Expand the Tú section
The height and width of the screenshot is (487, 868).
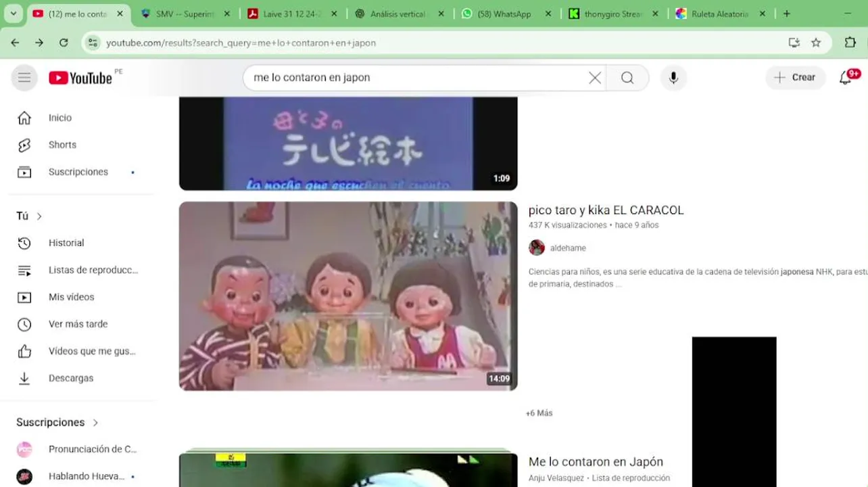coord(30,216)
